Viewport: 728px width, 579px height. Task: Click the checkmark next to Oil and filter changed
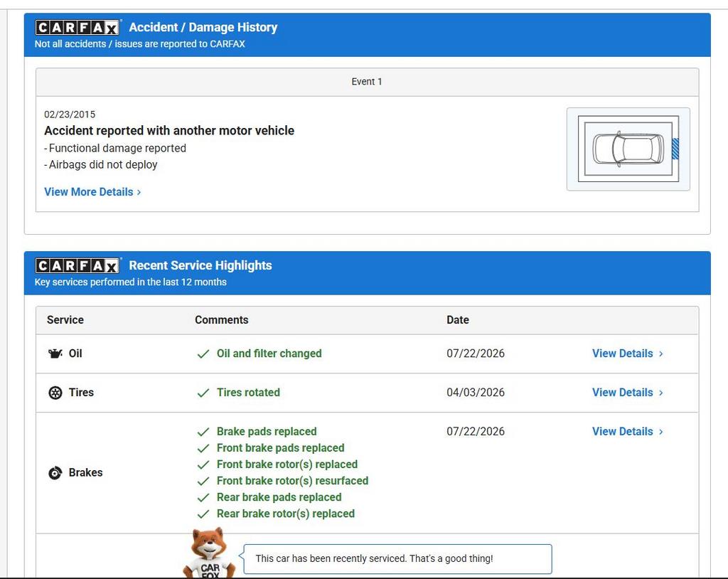[203, 354]
